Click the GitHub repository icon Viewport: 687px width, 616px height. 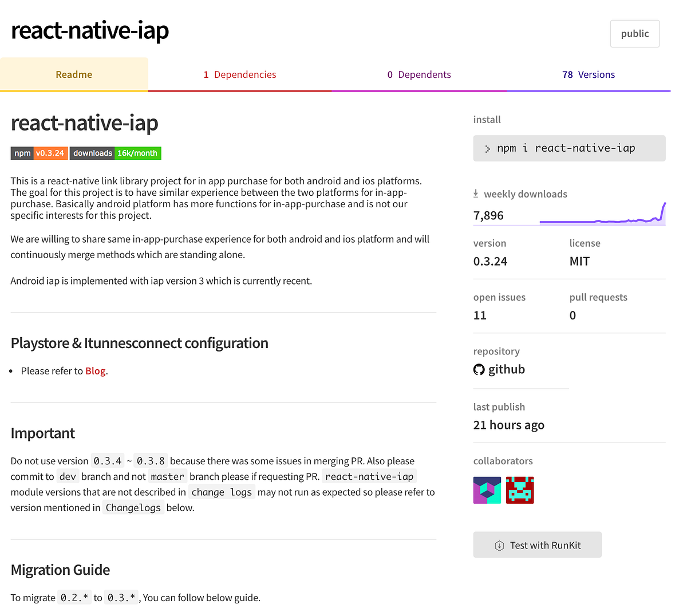click(x=479, y=369)
